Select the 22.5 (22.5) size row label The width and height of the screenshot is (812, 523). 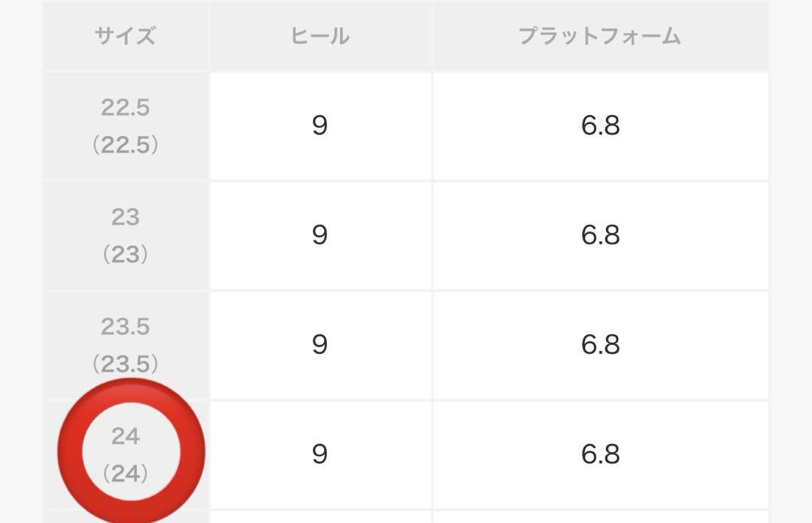126,125
